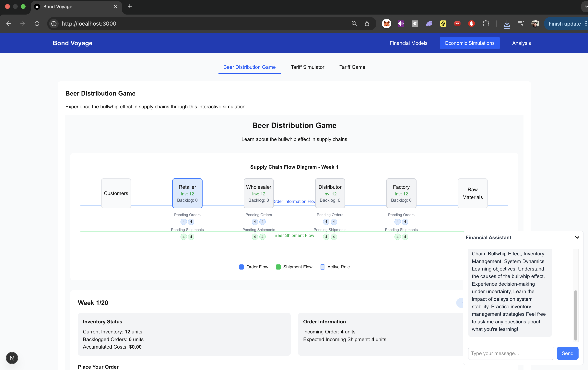Open the Tariff Game tab
588x370 pixels.
pos(352,67)
